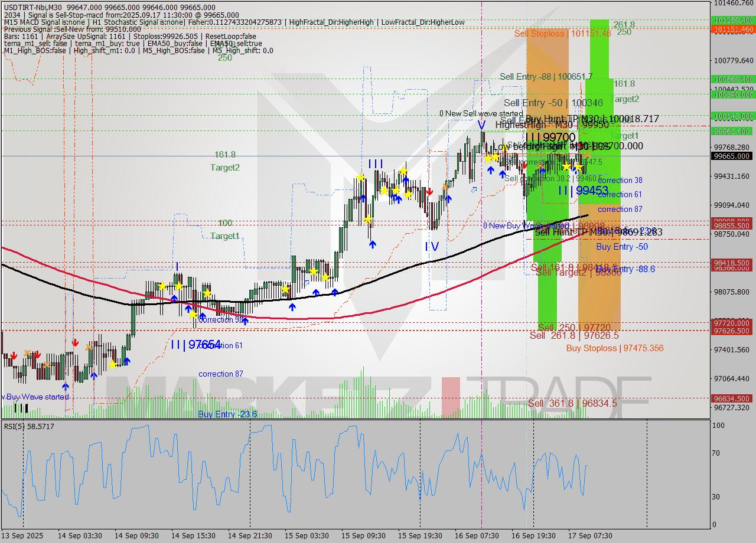Select the yellow star signal near the III wave peak
The image size is (756, 543).
click(x=361, y=177)
